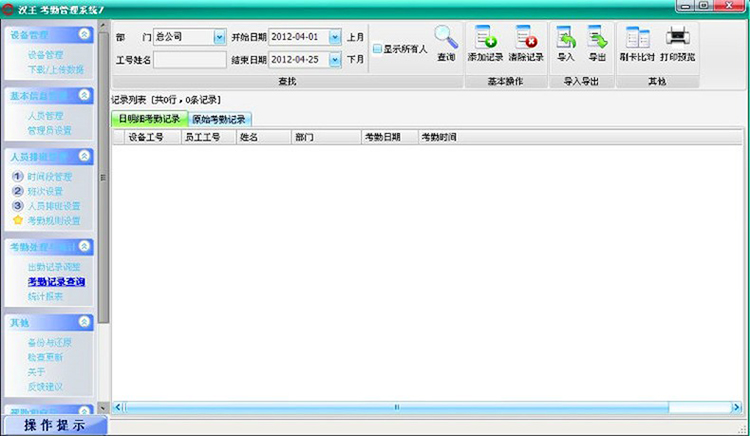Open the 结束日期 date dropdown
This screenshot has height=436, width=750.
[x=335, y=60]
